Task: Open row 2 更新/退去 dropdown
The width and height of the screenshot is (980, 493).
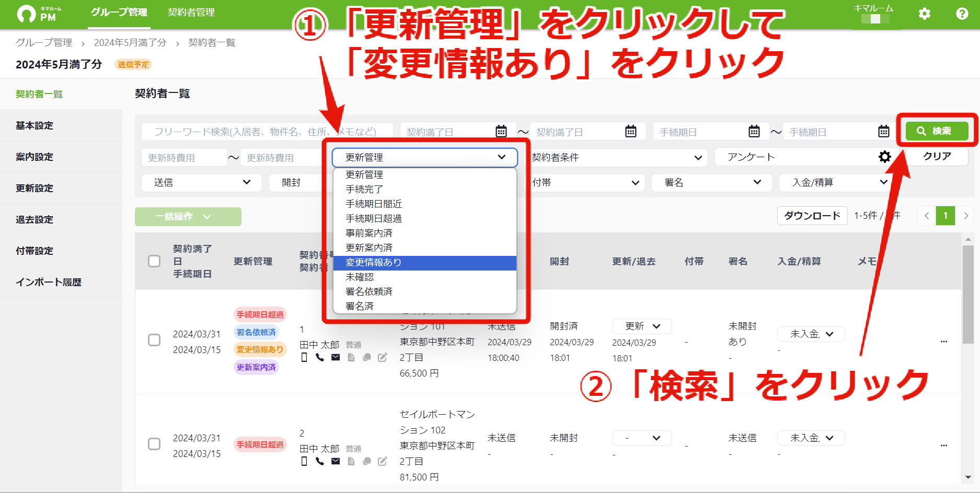Action: (x=642, y=438)
